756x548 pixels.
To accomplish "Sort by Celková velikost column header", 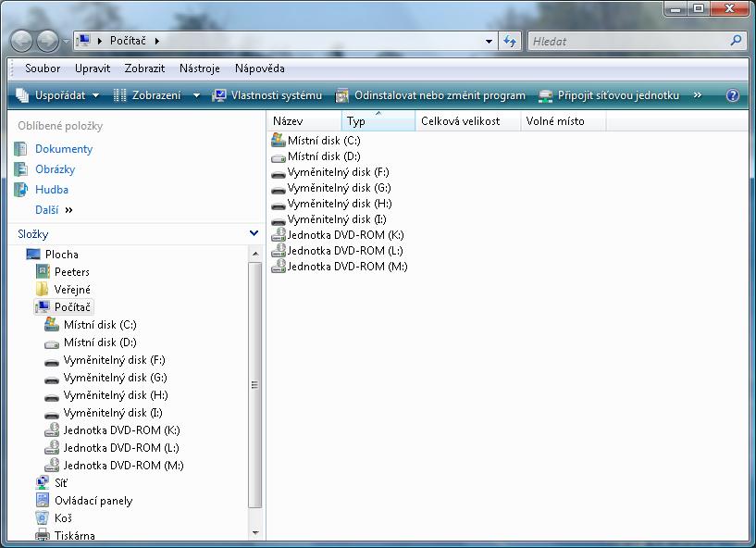I will [x=460, y=121].
